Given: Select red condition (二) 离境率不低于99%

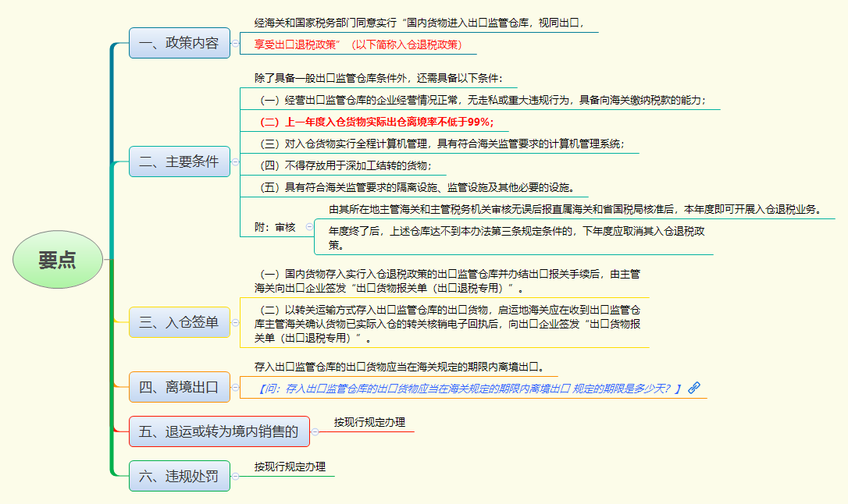Looking at the screenshot, I should click(377, 122).
